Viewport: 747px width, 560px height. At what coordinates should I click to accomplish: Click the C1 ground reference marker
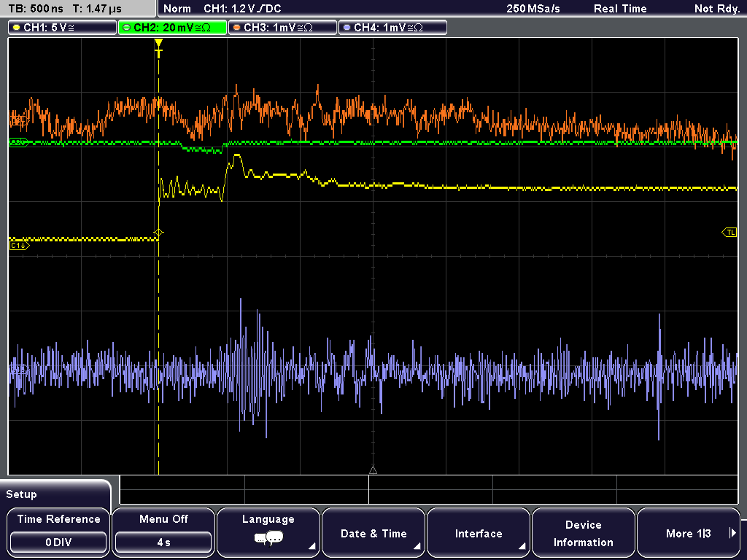(19, 246)
